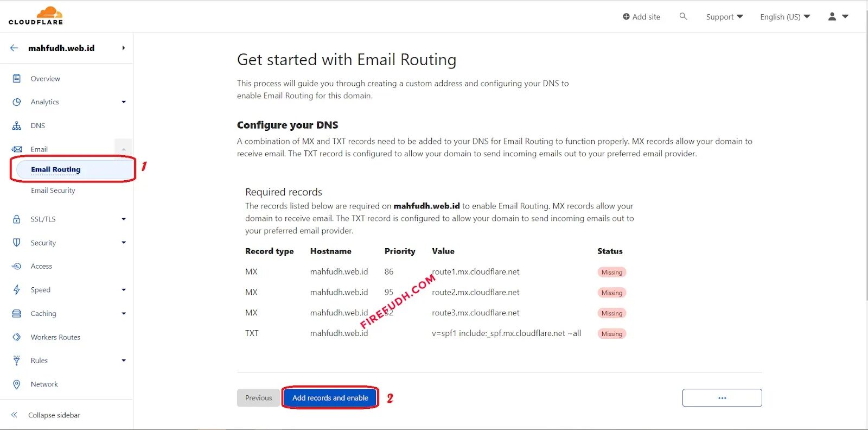Click the Missing status for TXT record

click(x=612, y=334)
